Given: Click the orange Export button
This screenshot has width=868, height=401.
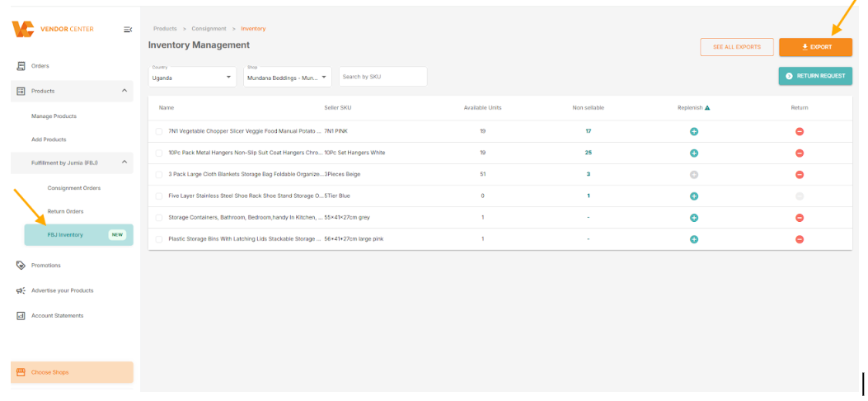Looking at the screenshot, I should (x=815, y=47).
